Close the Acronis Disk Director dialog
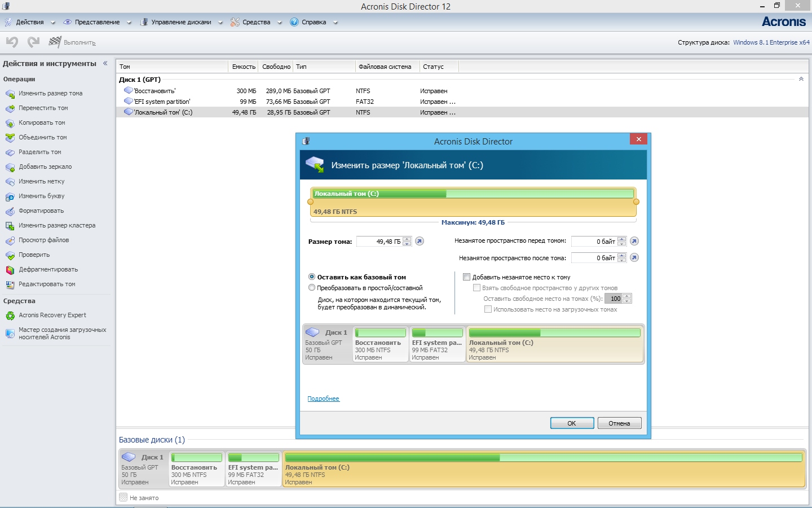Screen dimensions: 812x508 coord(638,139)
